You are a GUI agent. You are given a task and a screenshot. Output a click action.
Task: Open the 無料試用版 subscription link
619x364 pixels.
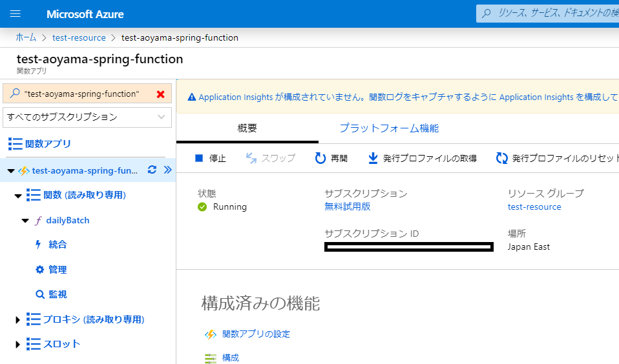[348, 207]
